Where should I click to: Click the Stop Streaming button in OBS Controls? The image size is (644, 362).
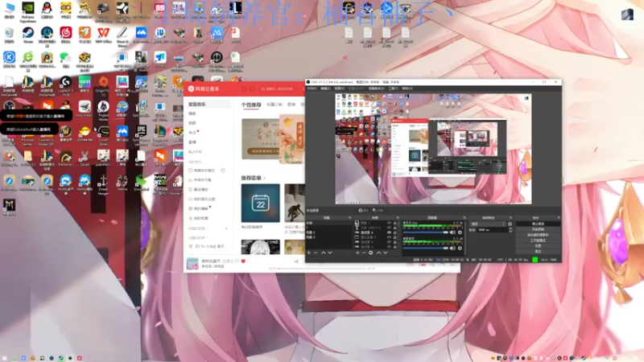(538, 224)
